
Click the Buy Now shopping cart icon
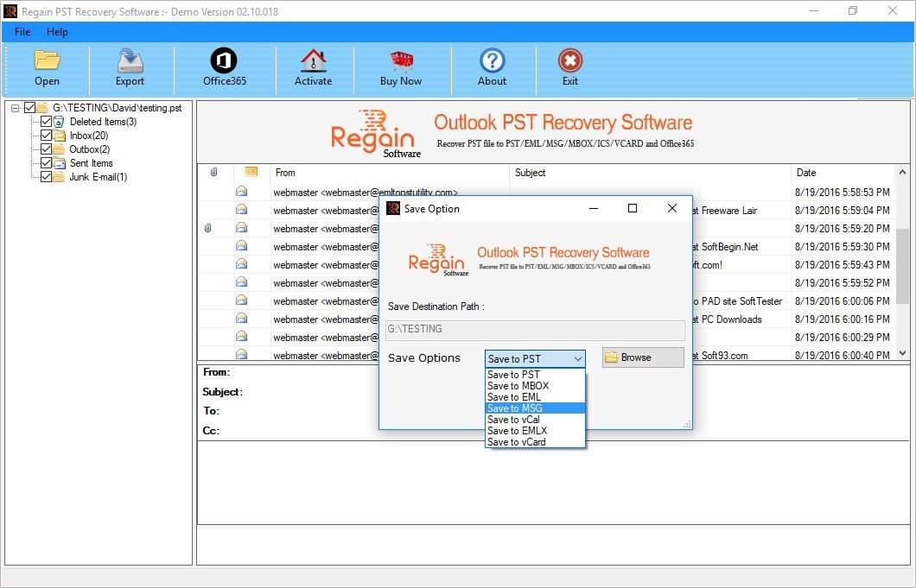tap(401, 60)
